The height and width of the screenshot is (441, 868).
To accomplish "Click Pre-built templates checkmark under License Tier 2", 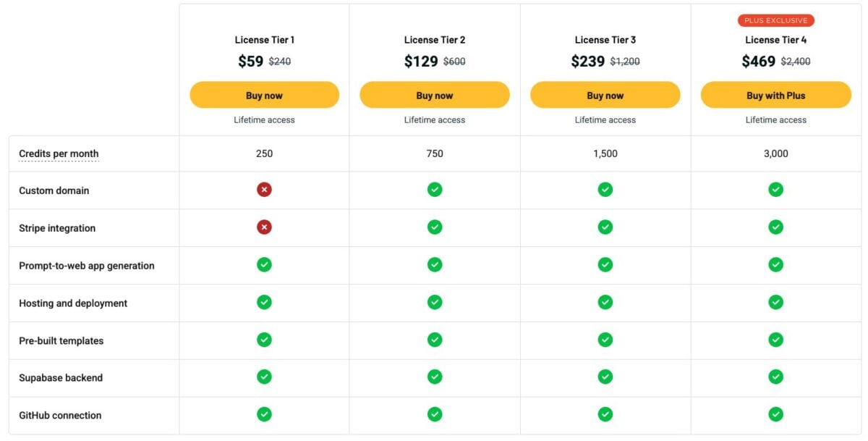I will pyautogui.click(x=435, y=340).
